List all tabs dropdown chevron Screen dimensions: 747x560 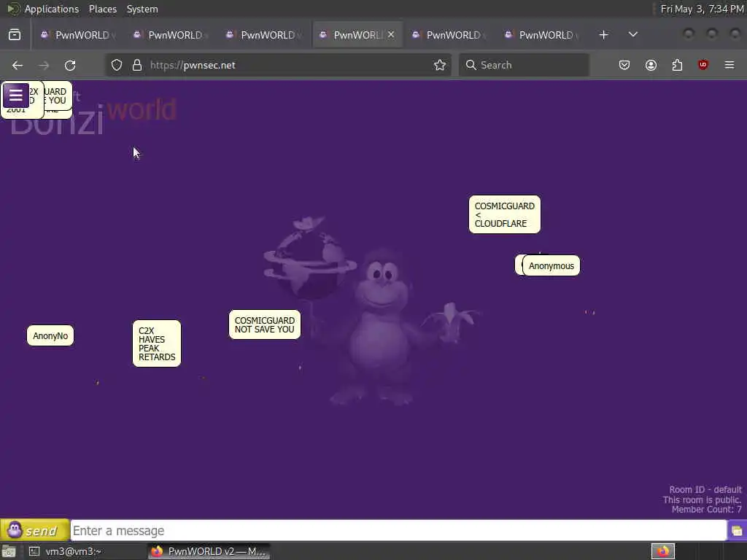coord(633,35)
